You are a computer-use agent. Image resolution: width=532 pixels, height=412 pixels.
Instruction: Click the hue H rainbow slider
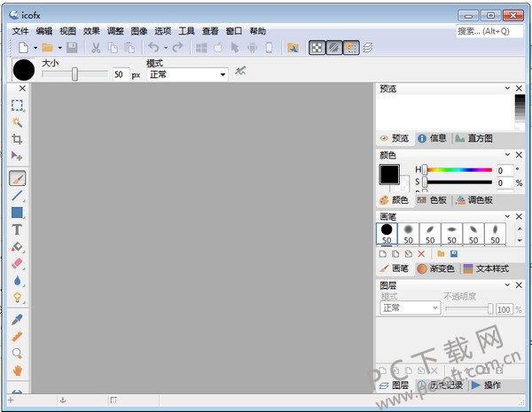click(458, 169)
